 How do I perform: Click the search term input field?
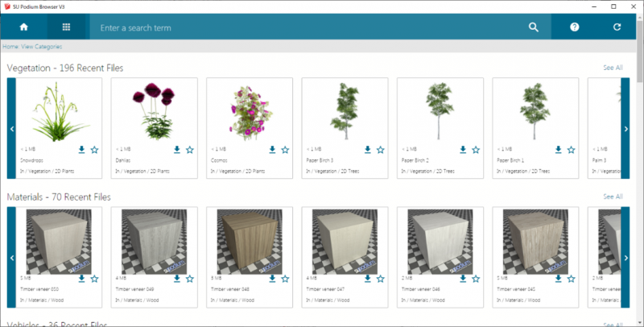point(306,27)
